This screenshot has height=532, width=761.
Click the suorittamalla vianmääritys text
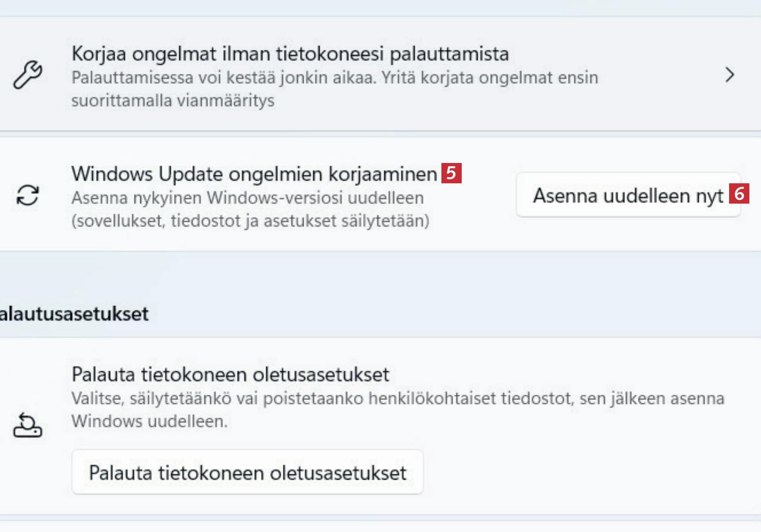[x=173, y=101]
